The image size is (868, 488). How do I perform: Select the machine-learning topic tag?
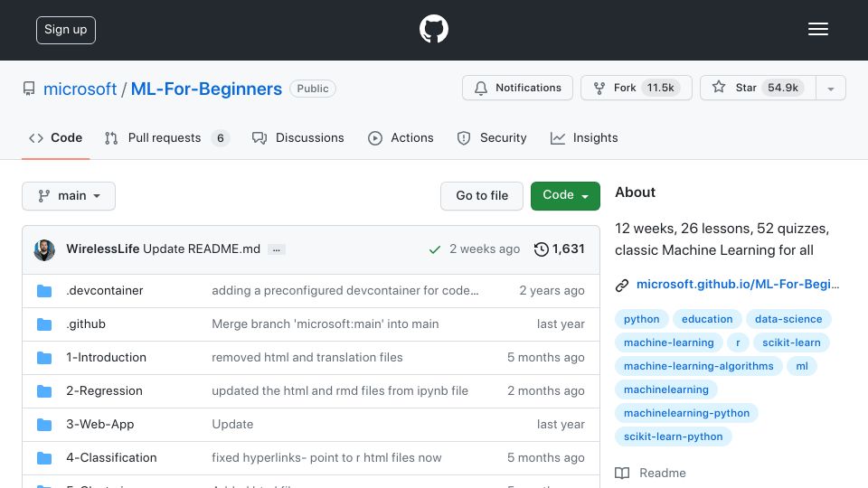tap(669, 343)
